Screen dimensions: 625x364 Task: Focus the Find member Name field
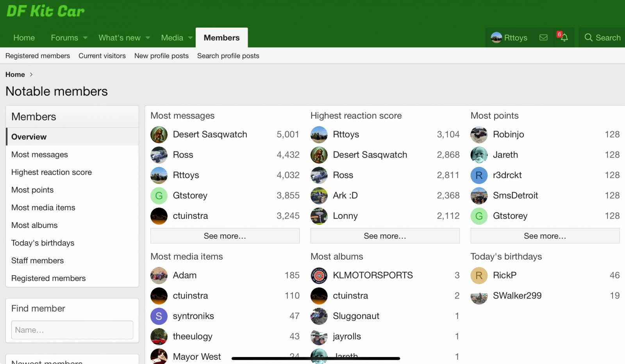pyautogui.click(x=72, y=330)
